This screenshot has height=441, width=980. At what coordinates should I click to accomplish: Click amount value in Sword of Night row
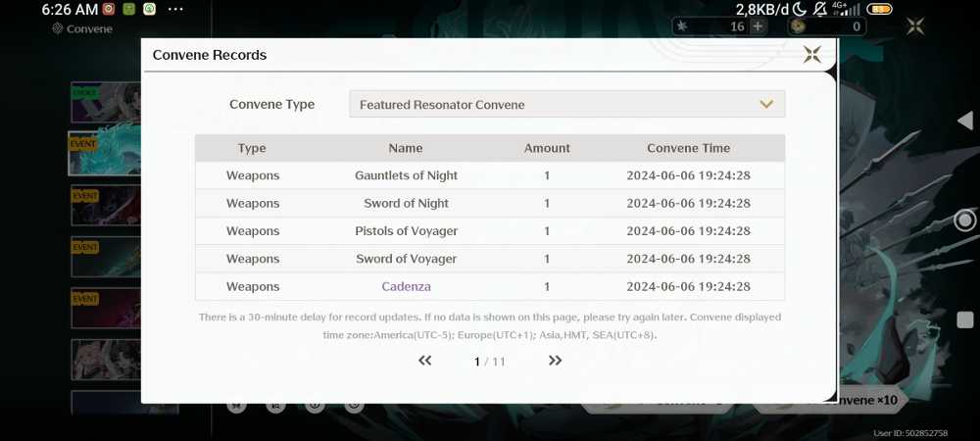coord(547,203)
